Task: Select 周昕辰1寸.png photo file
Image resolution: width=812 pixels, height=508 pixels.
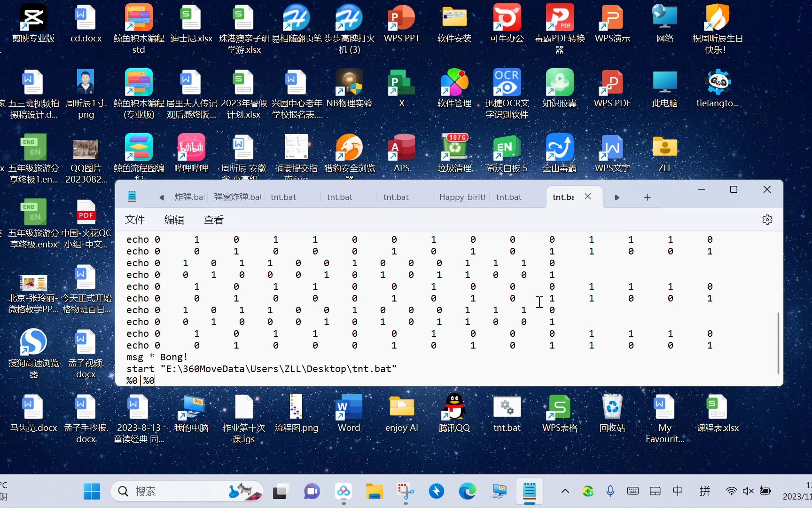Action: [86, 94]
